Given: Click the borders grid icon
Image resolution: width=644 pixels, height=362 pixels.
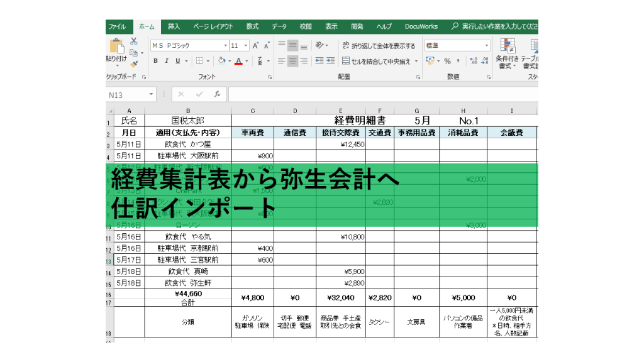Looking at the screenshot, I should [x=199, y=61].
